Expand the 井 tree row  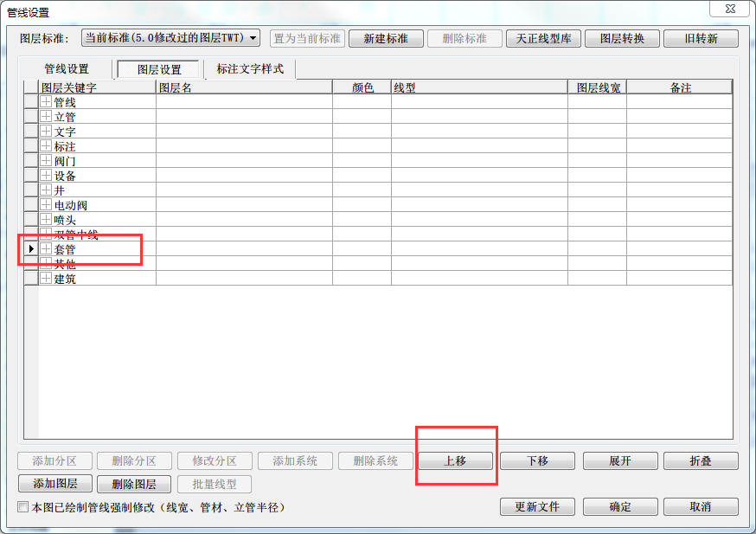click(46, 190)
